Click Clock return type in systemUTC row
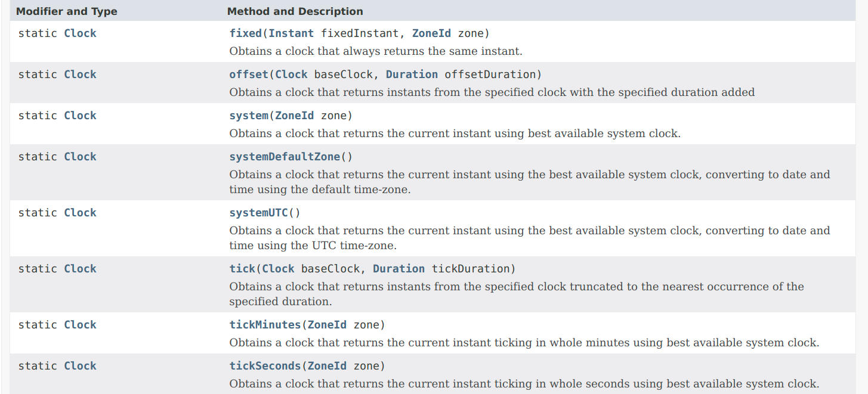 point(80,213)
